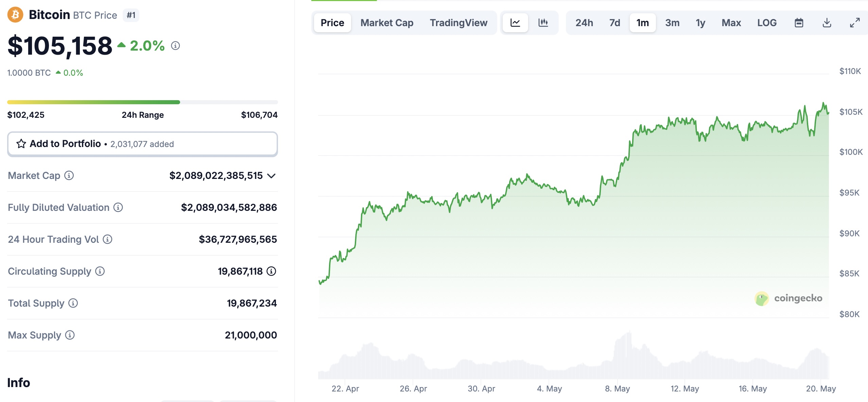
Task: Click the $105,158 price value
Action: coord(60,46)
